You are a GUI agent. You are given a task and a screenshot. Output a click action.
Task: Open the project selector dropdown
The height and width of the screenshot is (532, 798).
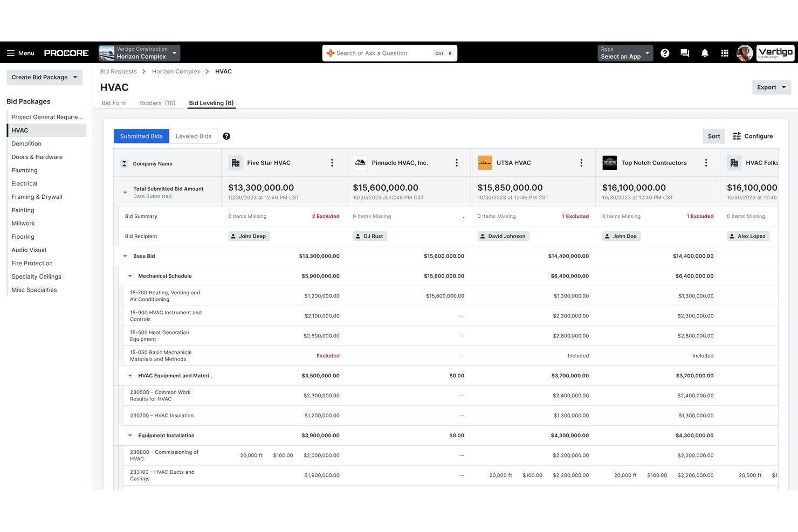coord(140,53)
